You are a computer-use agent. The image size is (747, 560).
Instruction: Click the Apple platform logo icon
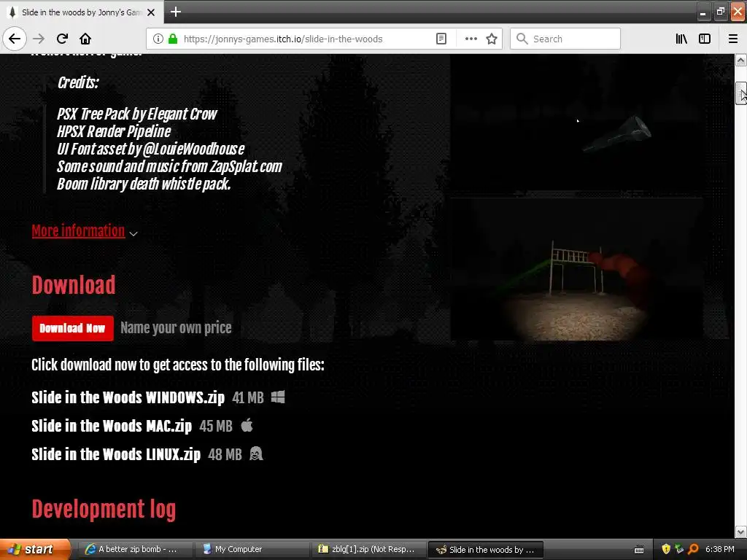tap(247, 425)
